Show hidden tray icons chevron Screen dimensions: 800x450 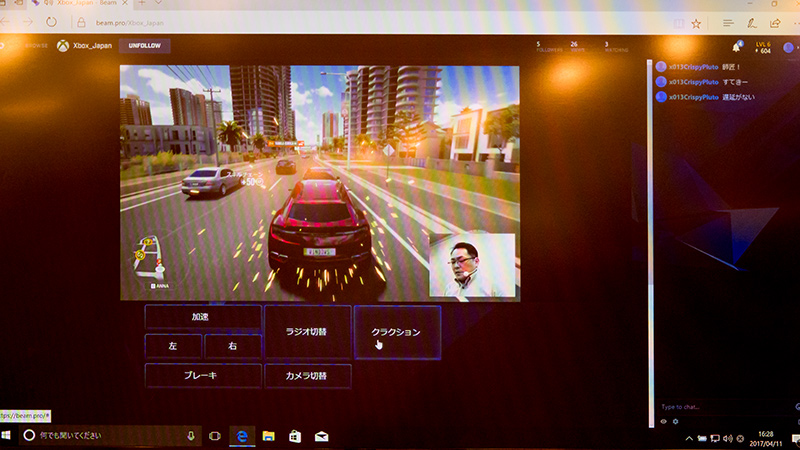pyautogui.click(x=689, y=439)
